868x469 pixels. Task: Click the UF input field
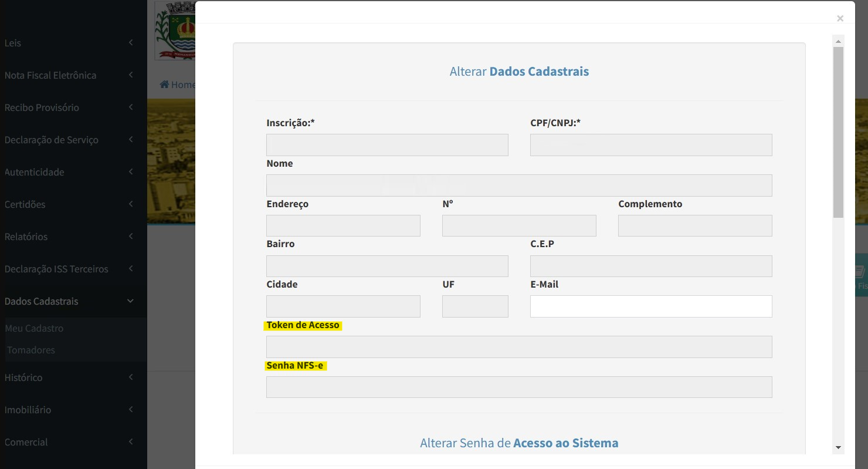pyautogui.click(x=475, y=306)
